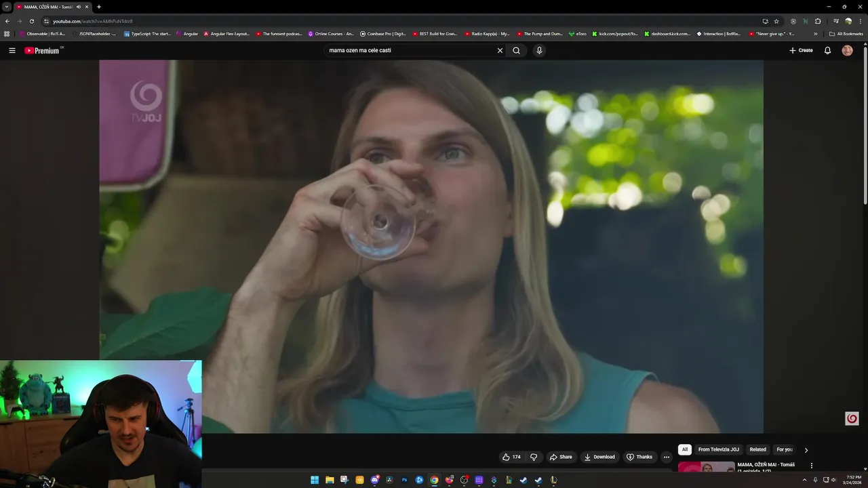
Task: Open more actions ellipsis under video
Action: click(x=667, y=457)
